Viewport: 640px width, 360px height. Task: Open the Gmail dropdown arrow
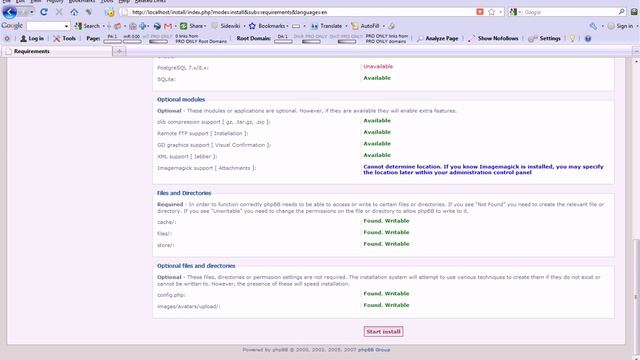pyautogui.click(x=175, y=26)
